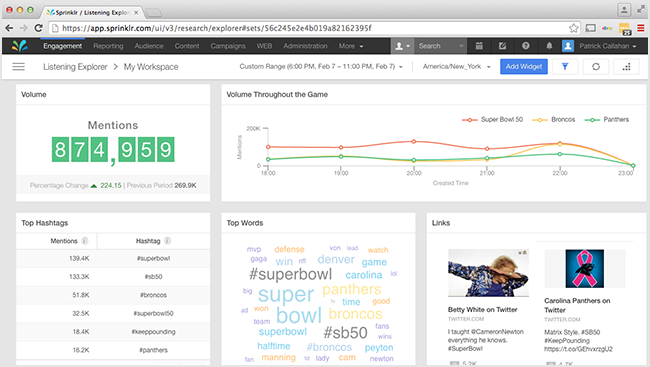Open user type search selector dropdown
650x367 pixels.
tap(402, 46)
